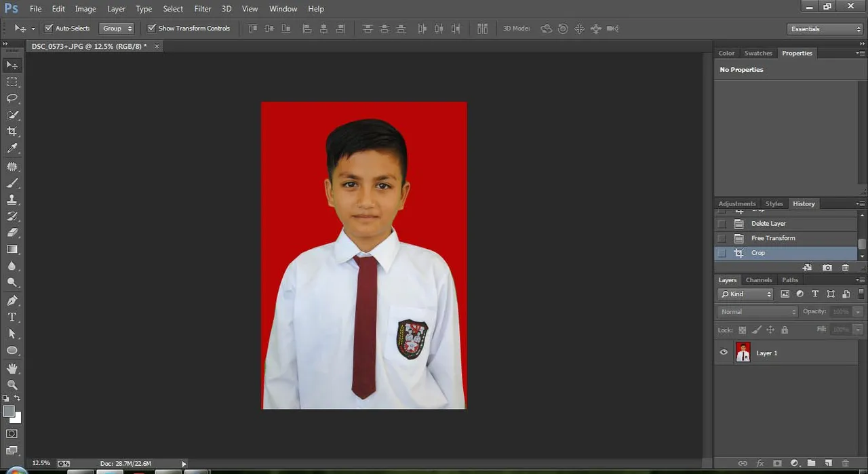Open the History panel options menu

pyautogui.click(x=860, y=204)
